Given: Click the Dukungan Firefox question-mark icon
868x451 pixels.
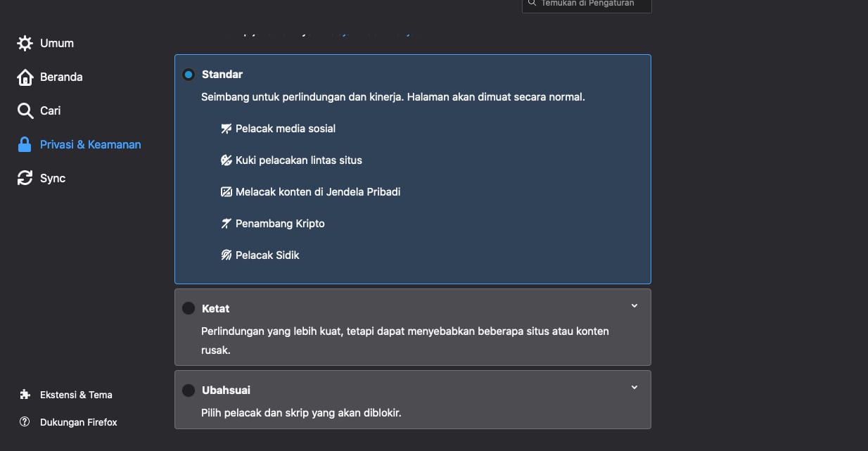Looking at the screenshot, I should 25,422.
